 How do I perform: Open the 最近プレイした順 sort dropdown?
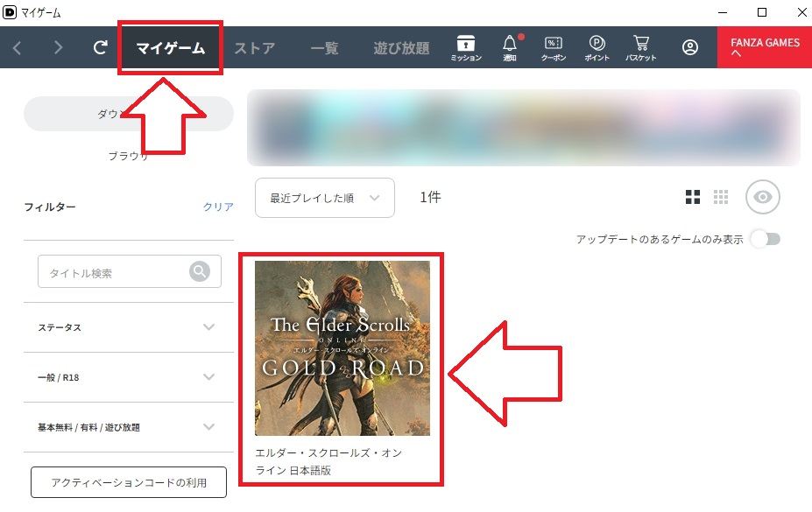pos(325,198)
